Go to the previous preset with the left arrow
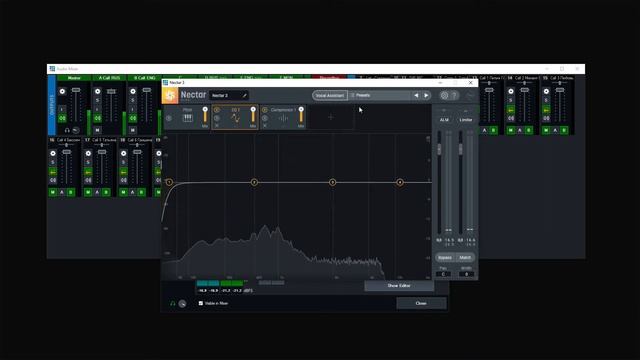Screen dimensions: 640x360 (416, 95)
